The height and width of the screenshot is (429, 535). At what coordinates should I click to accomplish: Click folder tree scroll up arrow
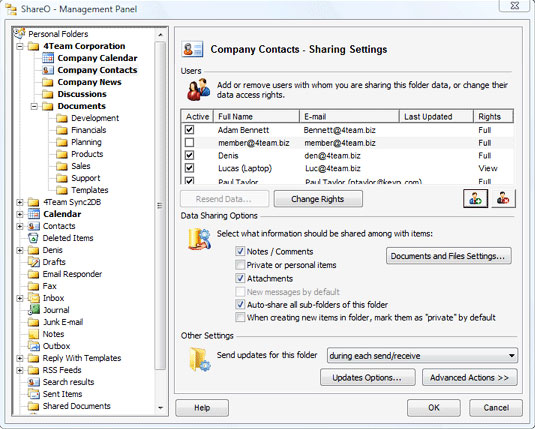point(160,34)
